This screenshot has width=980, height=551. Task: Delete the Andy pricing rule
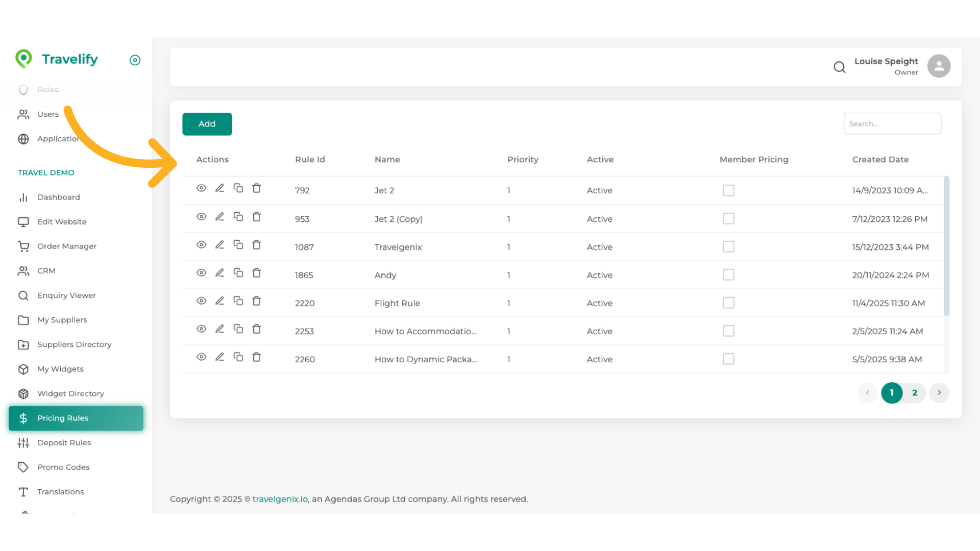(257, 273)
